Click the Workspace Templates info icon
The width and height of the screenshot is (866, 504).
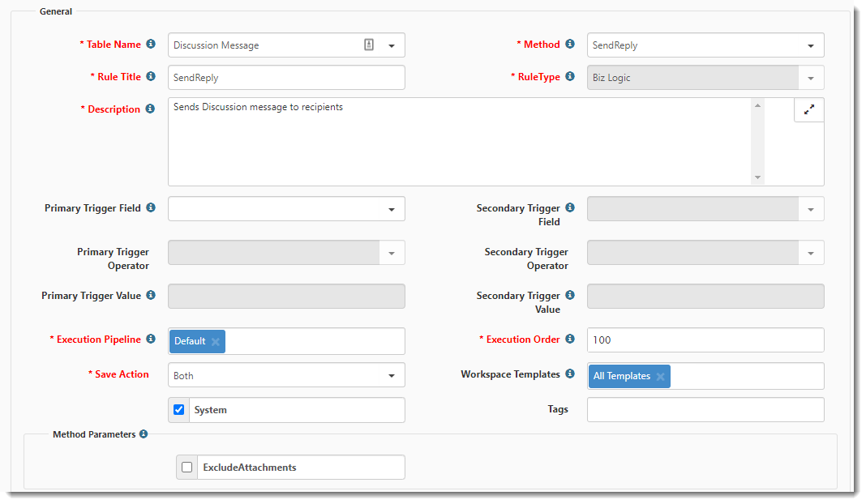pos(570,374)
